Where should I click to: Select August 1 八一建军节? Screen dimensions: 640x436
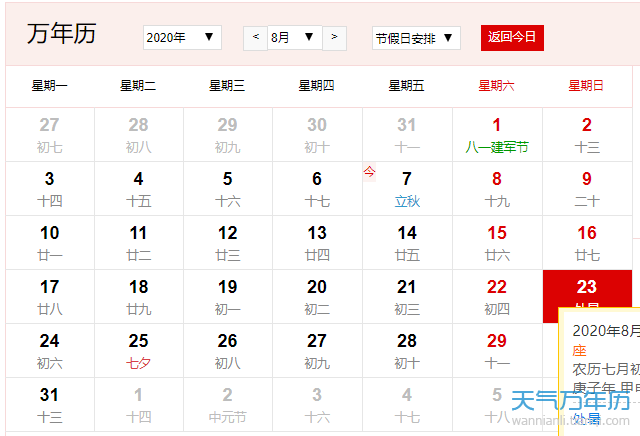tap(497, 135)
